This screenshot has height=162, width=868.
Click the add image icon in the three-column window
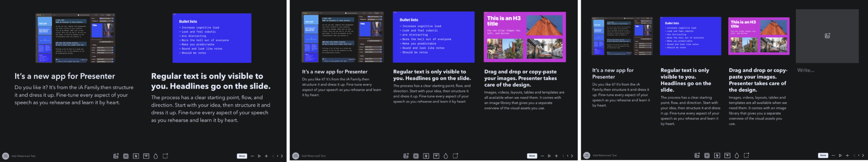pyautogui.click(x=406, y=156)
